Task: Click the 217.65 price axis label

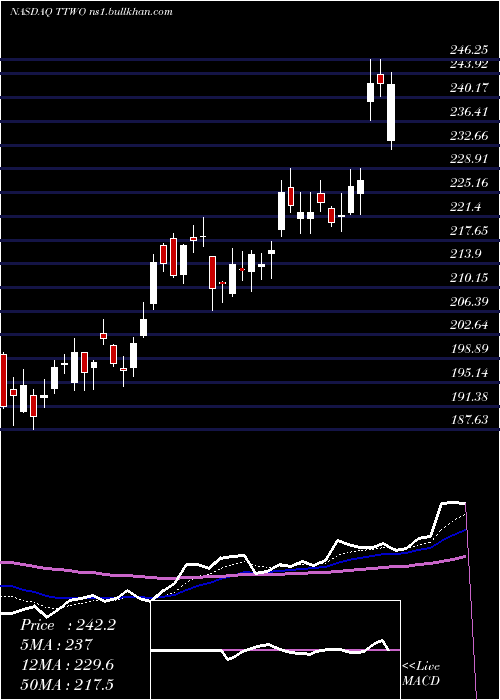Action: [x=468, y=231]
